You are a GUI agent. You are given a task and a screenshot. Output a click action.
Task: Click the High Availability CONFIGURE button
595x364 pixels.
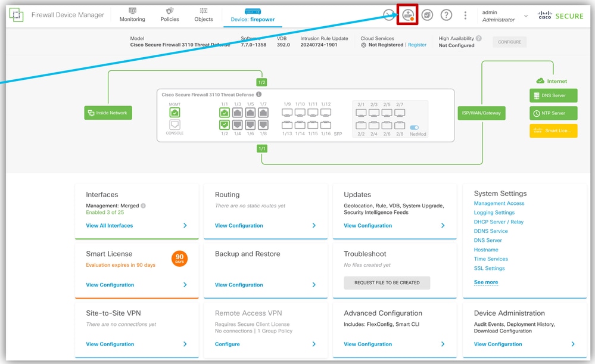[x=509, y=42]
